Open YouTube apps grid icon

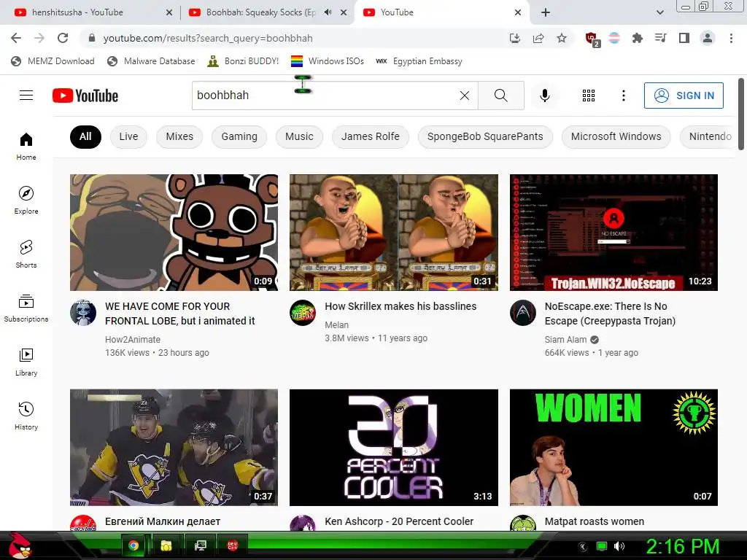click(x=589, y=96)
